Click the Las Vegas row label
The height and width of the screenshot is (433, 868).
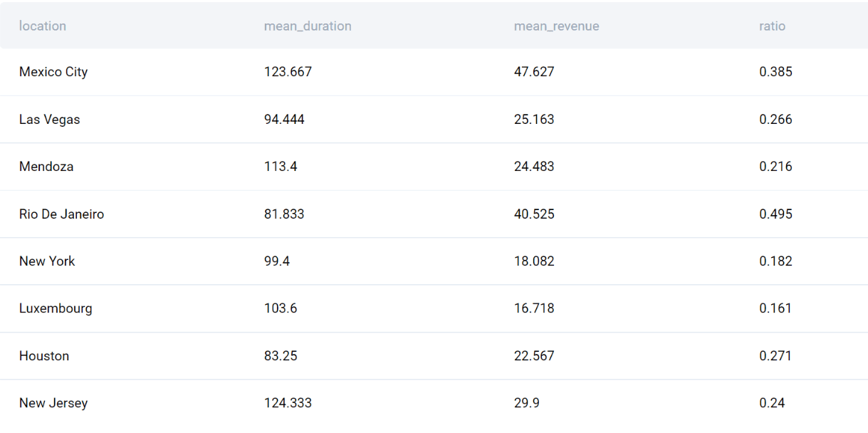49,120
